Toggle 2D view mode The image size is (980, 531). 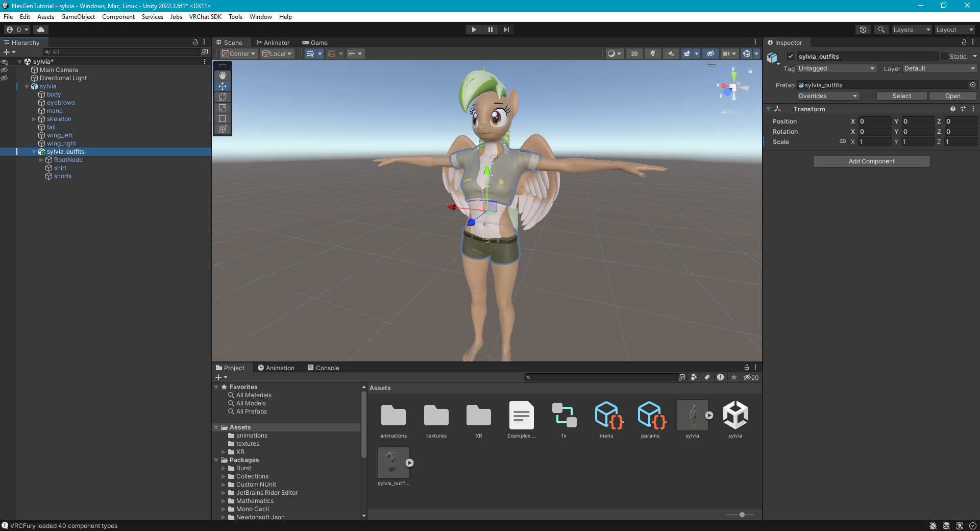(634, 54)
